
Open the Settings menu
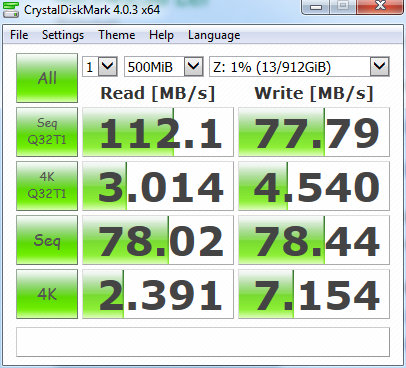(63, 35)
